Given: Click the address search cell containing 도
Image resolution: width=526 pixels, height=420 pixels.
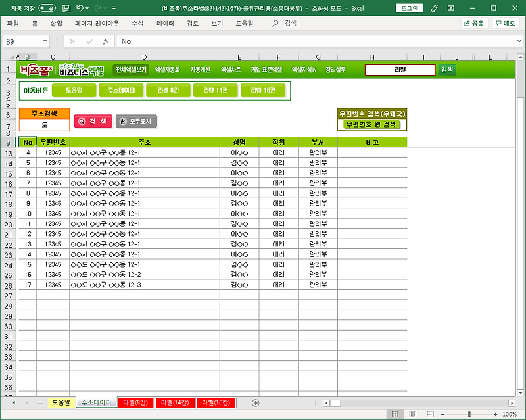Looking at the screenshot, I should click(44, 125).
